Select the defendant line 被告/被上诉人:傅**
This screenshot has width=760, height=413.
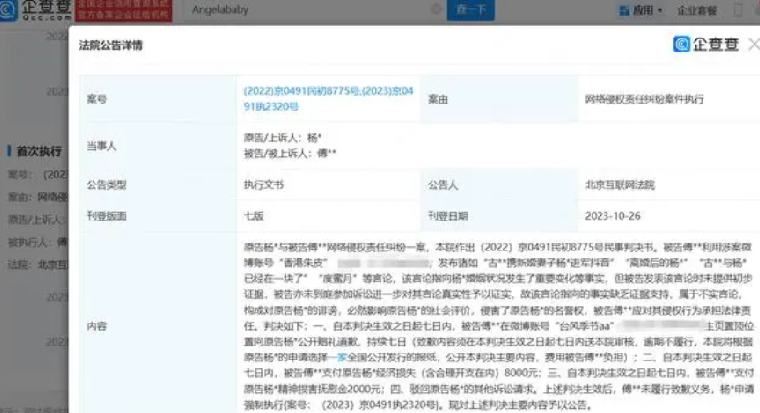pos(290,153)
